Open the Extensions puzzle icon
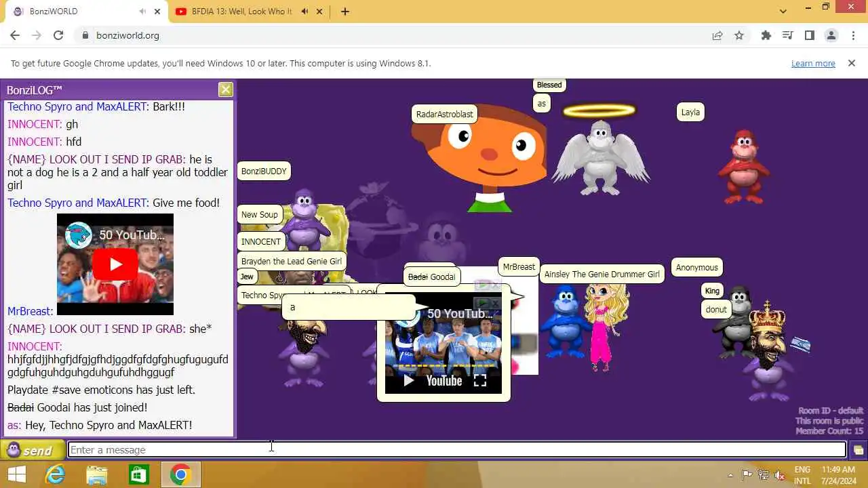868x488 pixels. [766, 35]
